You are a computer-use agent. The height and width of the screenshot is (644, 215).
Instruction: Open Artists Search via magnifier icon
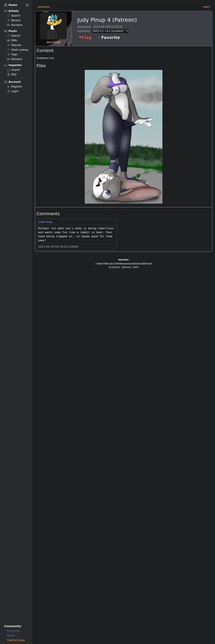[9, 16]
